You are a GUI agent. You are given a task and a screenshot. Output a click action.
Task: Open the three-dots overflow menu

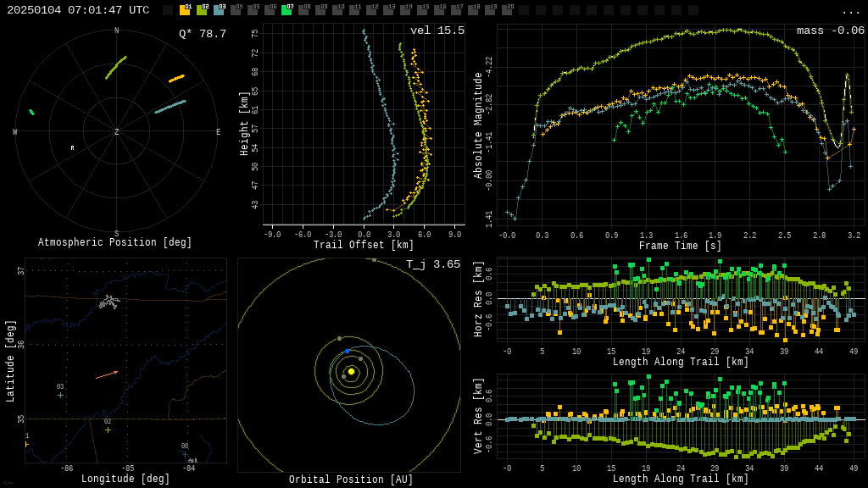click(850, 11)
